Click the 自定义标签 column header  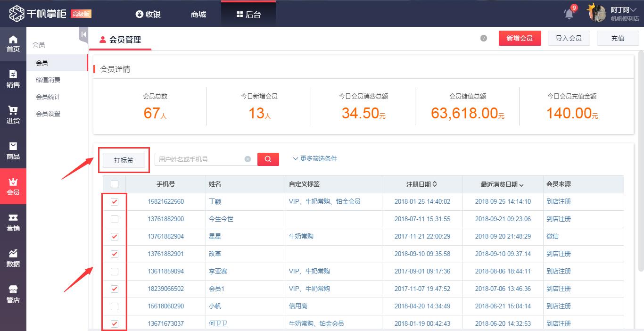pos(304,184)
